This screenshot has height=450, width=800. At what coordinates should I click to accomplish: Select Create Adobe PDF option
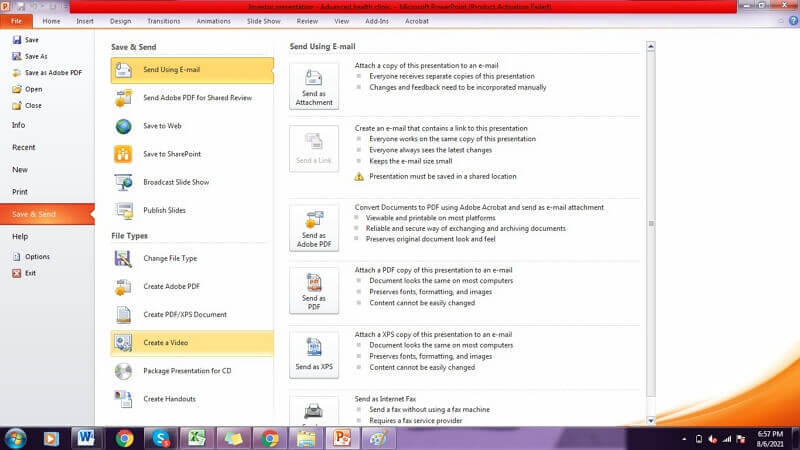click(192, 287)
